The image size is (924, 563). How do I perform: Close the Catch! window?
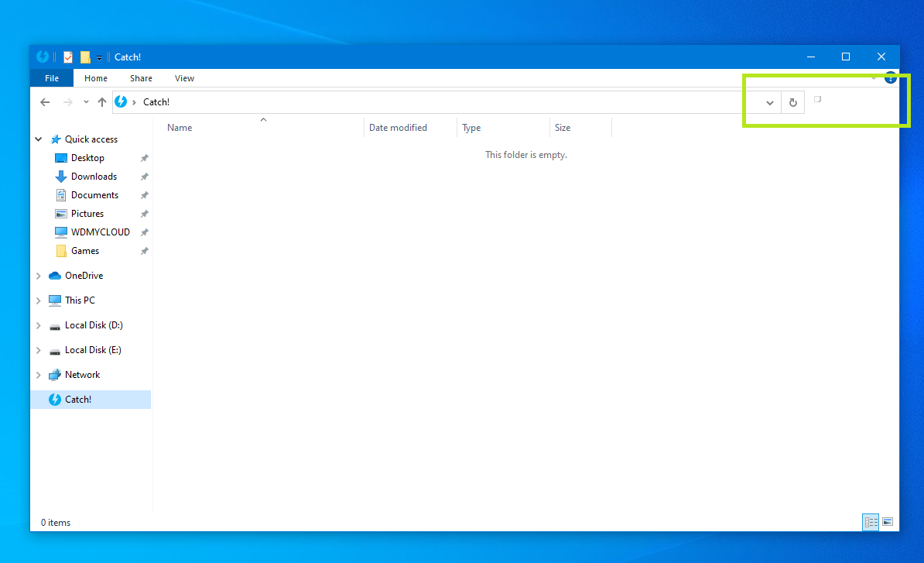click(881, 57)
